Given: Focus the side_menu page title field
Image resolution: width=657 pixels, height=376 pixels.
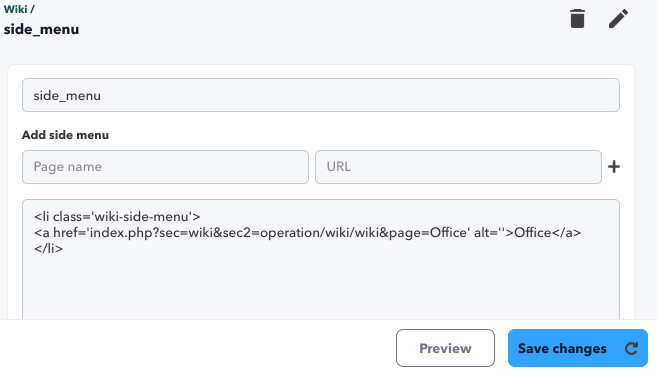Looking at the screenshot, I should tap(321, 95).
